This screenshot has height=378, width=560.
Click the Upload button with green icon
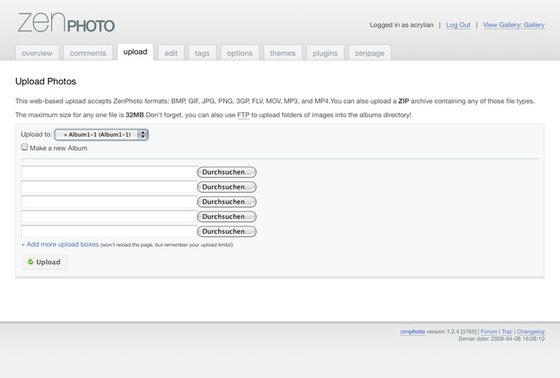click(x=44, y=262)
